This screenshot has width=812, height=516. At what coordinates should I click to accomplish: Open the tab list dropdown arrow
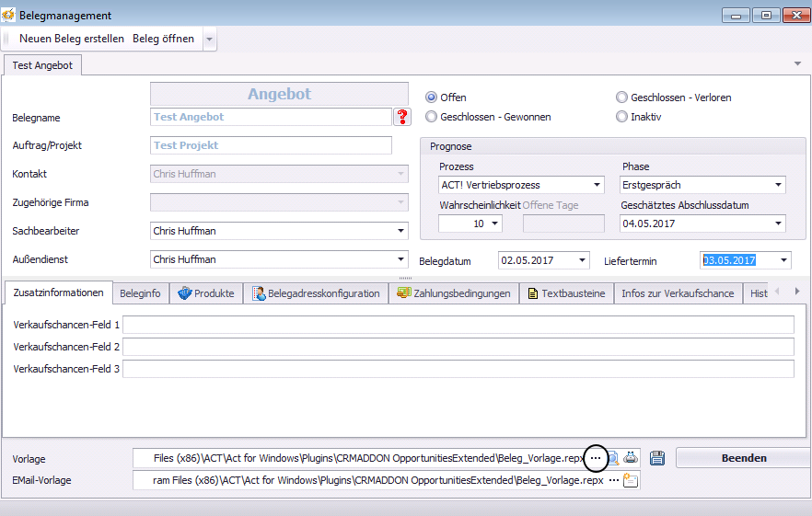pyautogui.click(x=797, y=63)
